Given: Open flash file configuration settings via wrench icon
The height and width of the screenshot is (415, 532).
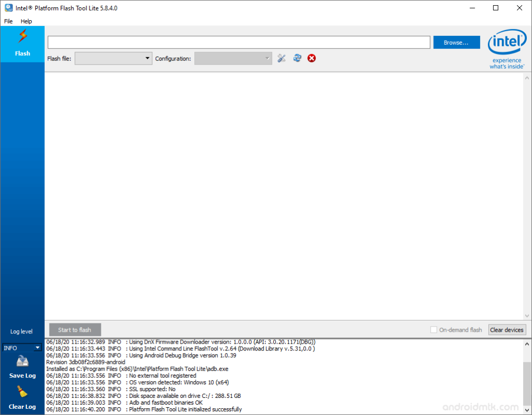Looking at the screenshot, I should [x=282, y=58].
